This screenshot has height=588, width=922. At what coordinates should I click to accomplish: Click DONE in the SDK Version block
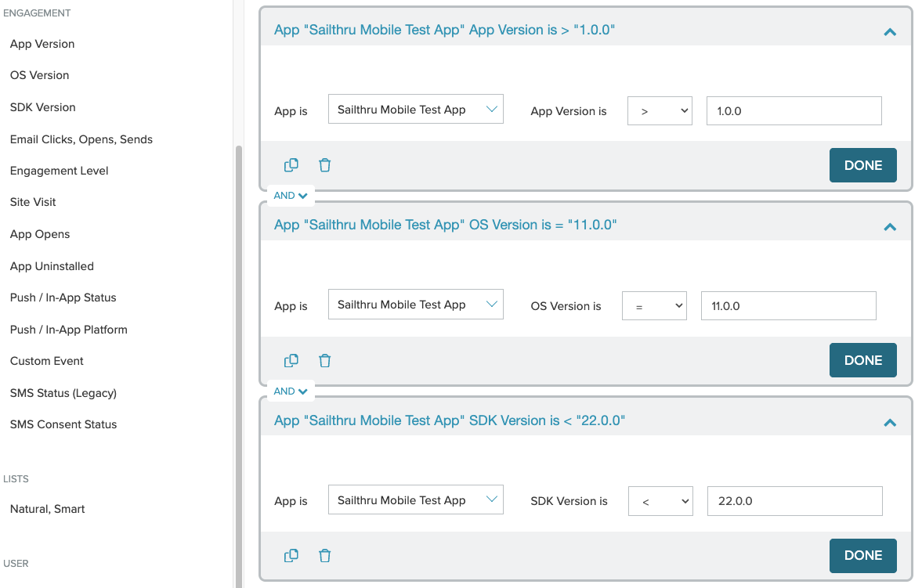click(862, 555)
